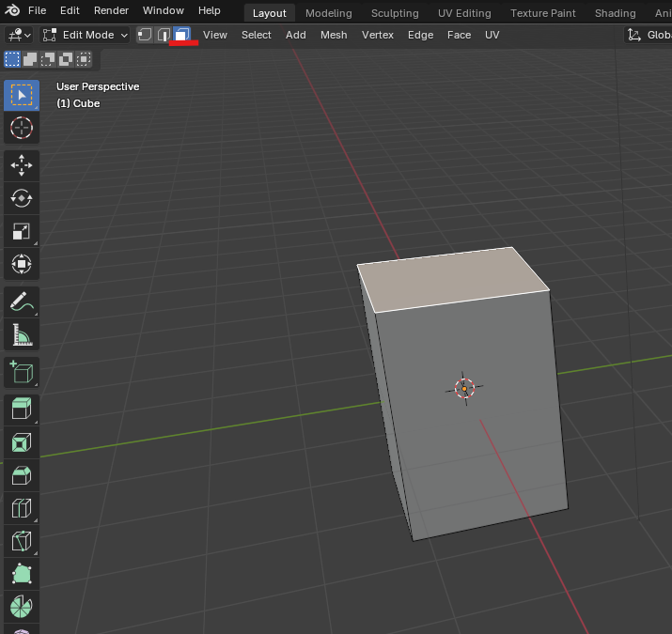Open the File menu
The image size is (672, 634).
(x=38, y=10)
